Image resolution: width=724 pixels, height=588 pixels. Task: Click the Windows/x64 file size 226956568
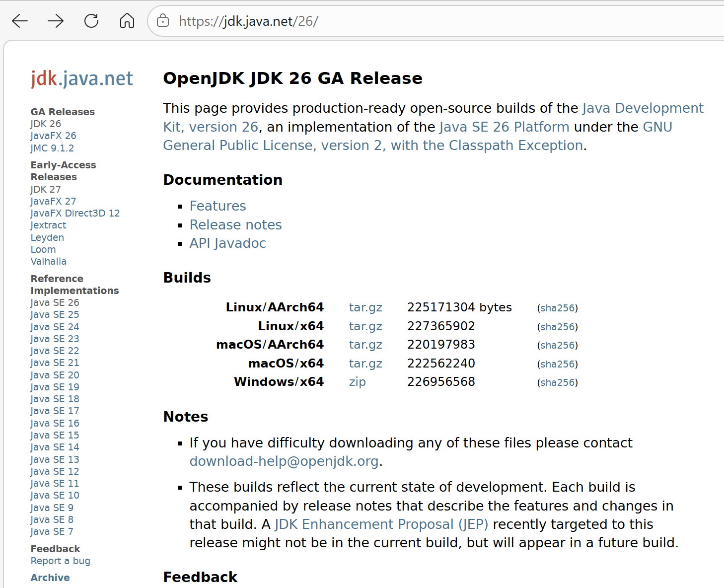[x=441, y=382]
